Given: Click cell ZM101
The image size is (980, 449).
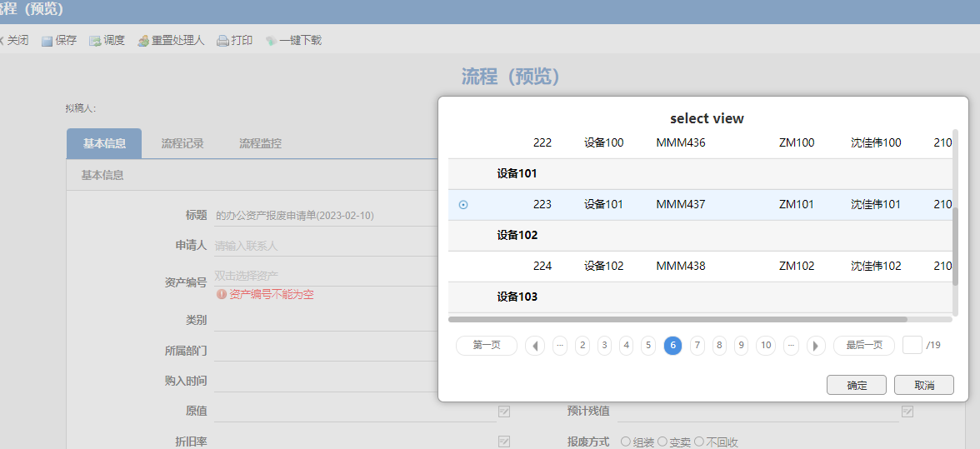Looking at the screenshot, I should point(797,204).
